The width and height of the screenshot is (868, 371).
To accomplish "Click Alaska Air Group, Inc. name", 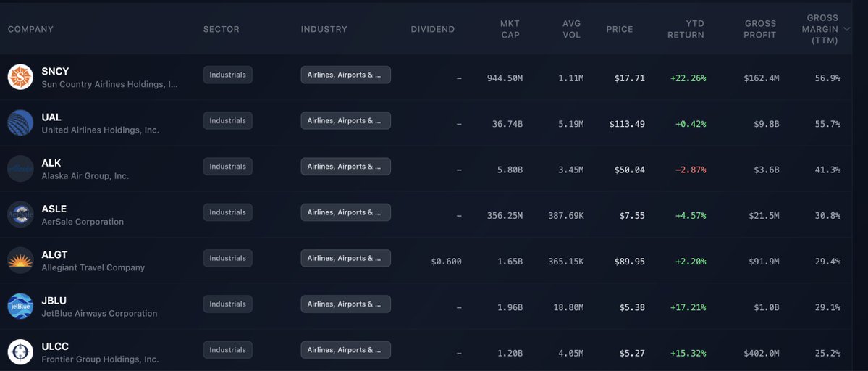I will pos(85,176).
